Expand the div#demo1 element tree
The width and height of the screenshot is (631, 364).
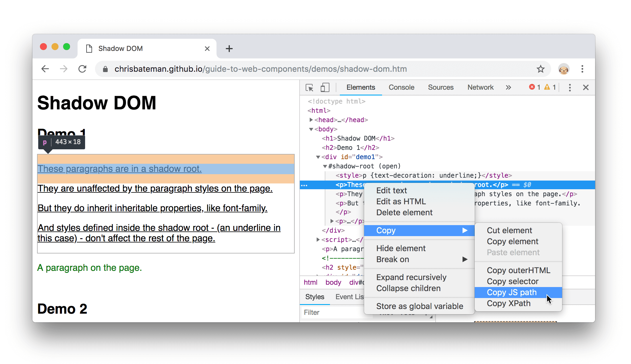318,157
